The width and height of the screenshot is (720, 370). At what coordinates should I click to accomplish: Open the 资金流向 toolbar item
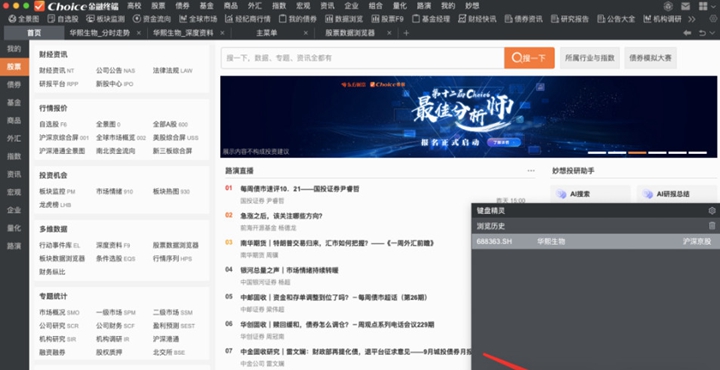click(x=152, y=19)
